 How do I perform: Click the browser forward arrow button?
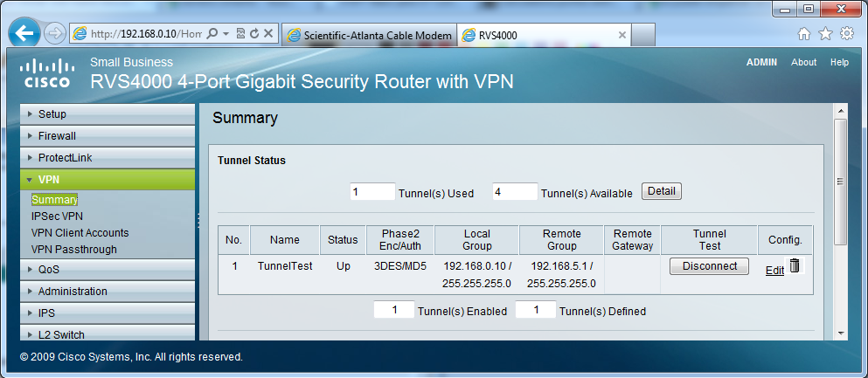(53, 34)
